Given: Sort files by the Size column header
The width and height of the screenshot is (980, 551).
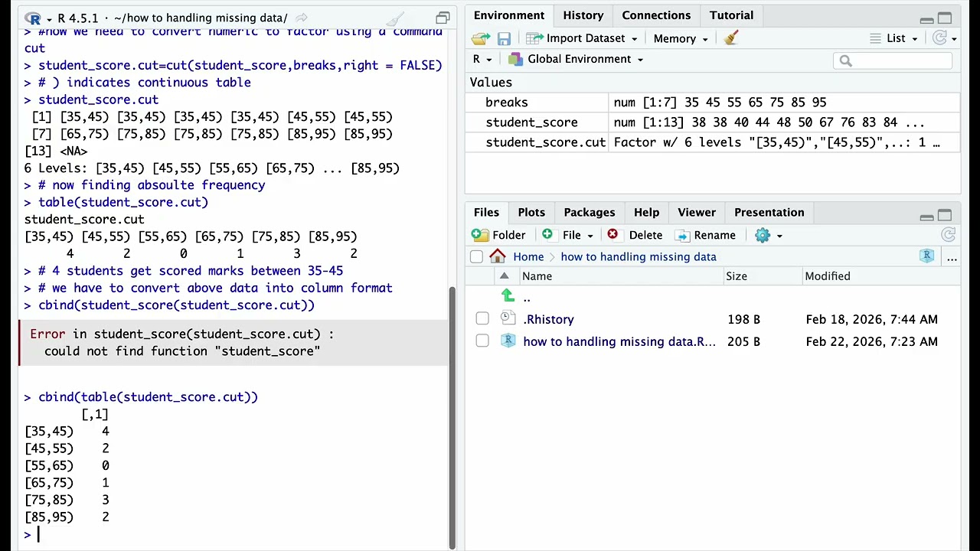Looking at the screenshot, I should click(737, 276).
